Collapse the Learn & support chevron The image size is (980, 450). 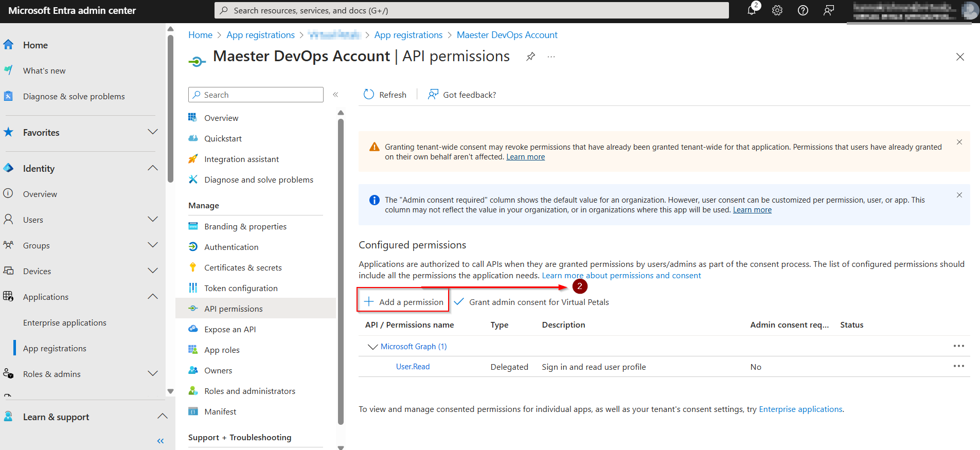click(x=163, y=416)
